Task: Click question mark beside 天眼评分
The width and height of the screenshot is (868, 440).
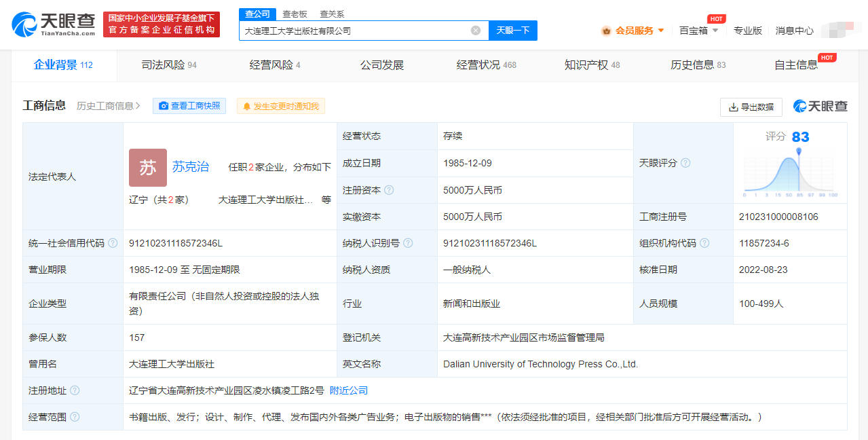Action: tap(685, 163)
